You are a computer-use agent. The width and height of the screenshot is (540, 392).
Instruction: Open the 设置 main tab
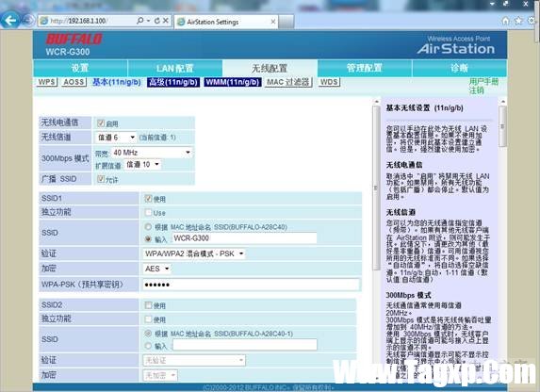pos(80,68)
